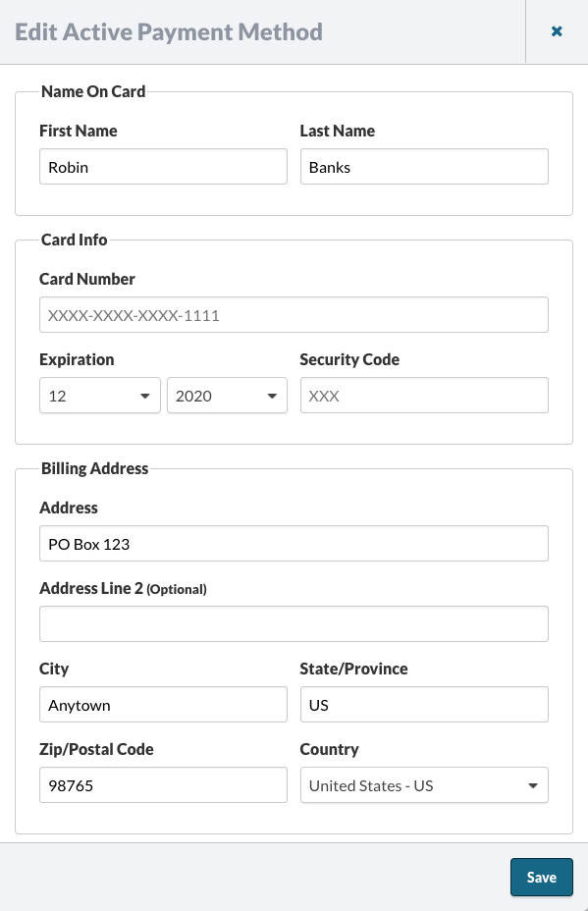Save the payment method changes
Image resolution: width=588 pixels, height=911 pixels.
pyautogui.click(x=542, y=878)
